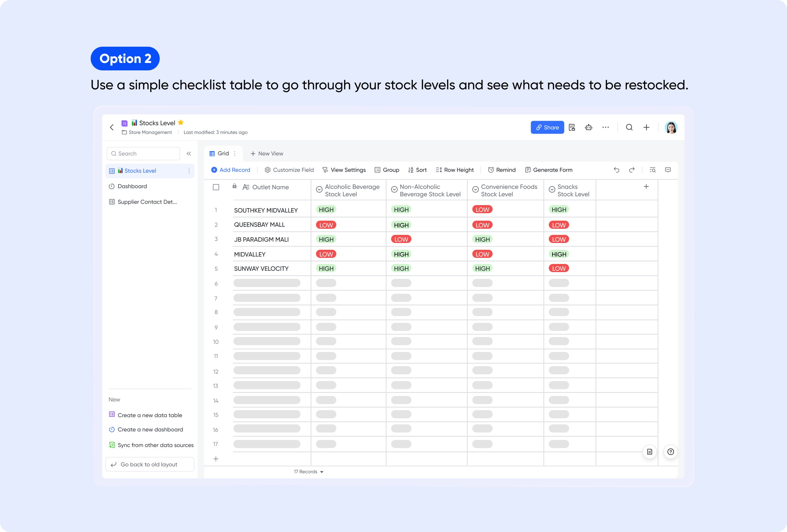Toggle the HIGH snacks status for SOUTHKEY MIDVALLEY
This screenshot has width=787, height=532.
click(558, 209)
